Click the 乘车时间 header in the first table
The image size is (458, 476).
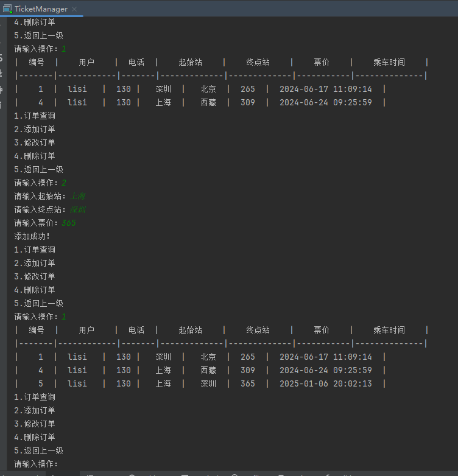pyautogui.click(x=389, y=62)
